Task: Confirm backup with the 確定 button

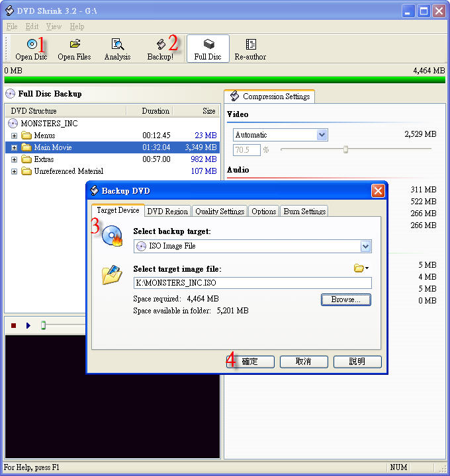Action: tap(250, 362)
